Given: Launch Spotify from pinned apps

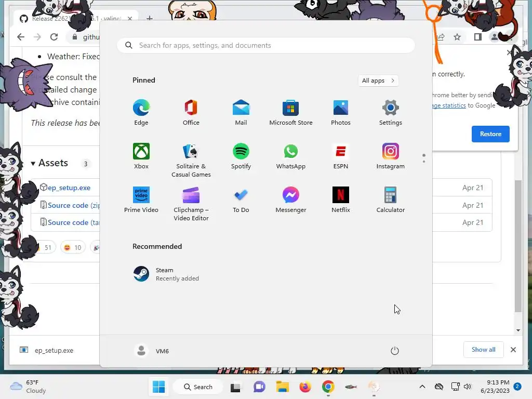Looking at the screenshot, I should click(241, 156).
